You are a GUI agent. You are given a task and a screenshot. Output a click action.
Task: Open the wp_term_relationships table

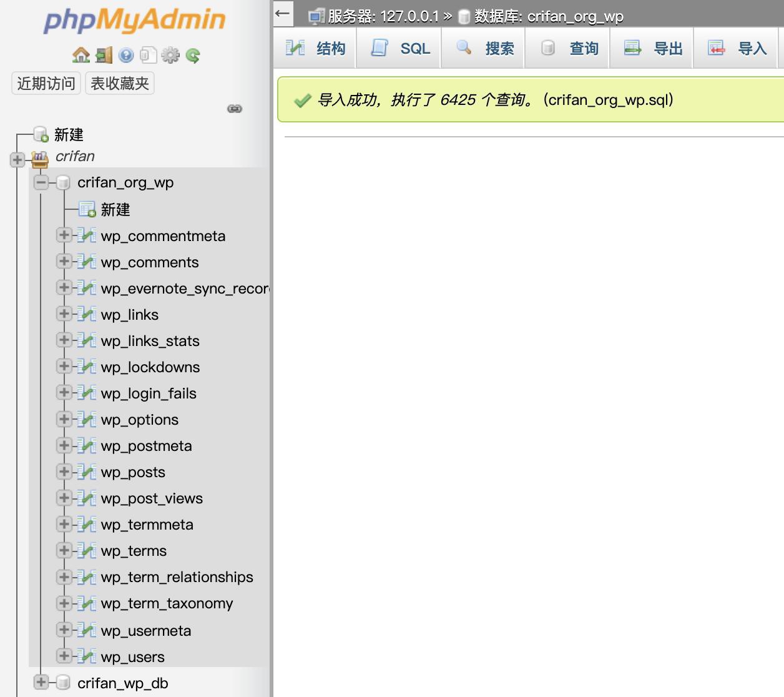(x=177, y=577)
